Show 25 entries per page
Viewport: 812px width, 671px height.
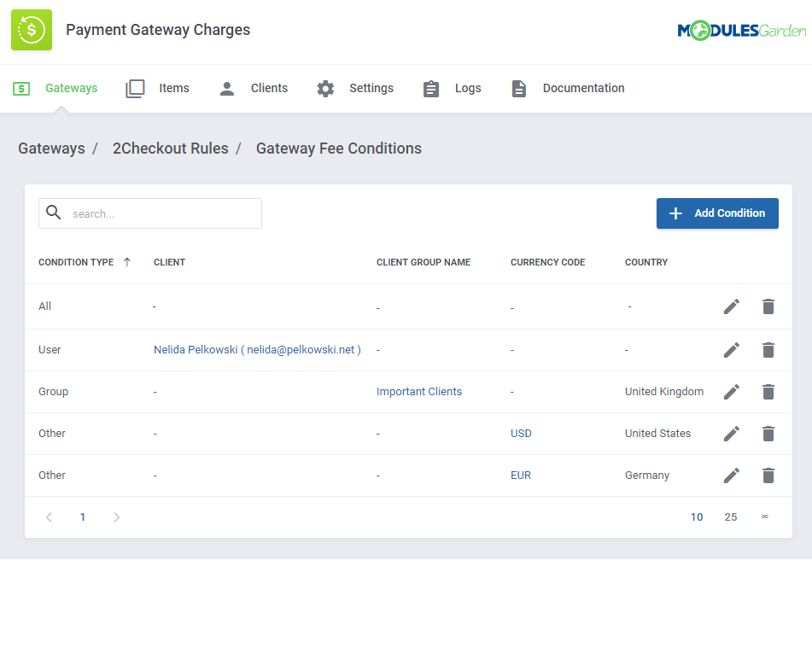pos(731,517)
